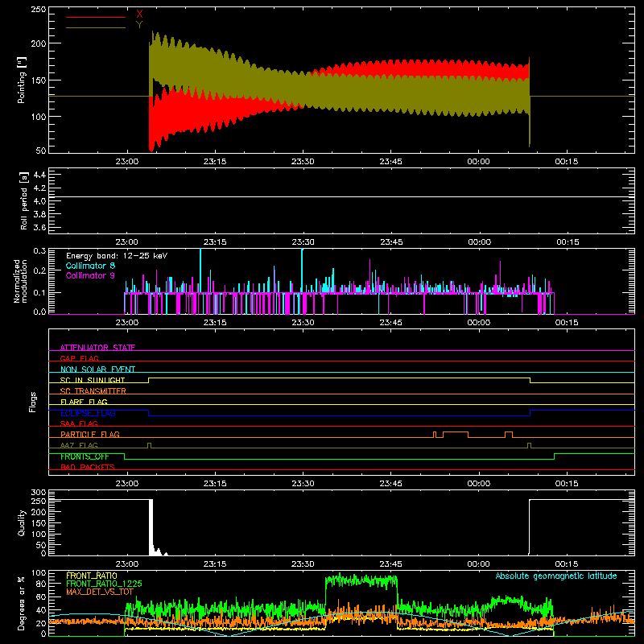Viewport: 644px width, 644px height.
Task: Click the A47_FLAG label
Action: click(x=79, y=445)
